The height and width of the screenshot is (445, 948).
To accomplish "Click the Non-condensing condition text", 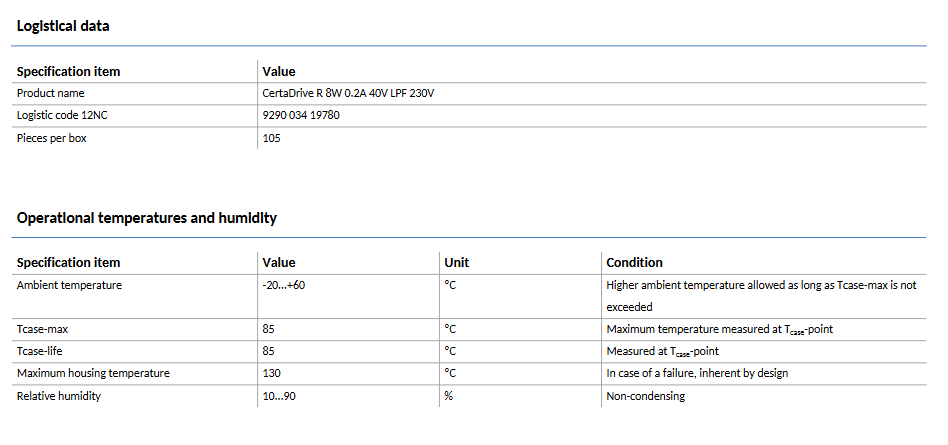I will (x=645, y=396).
